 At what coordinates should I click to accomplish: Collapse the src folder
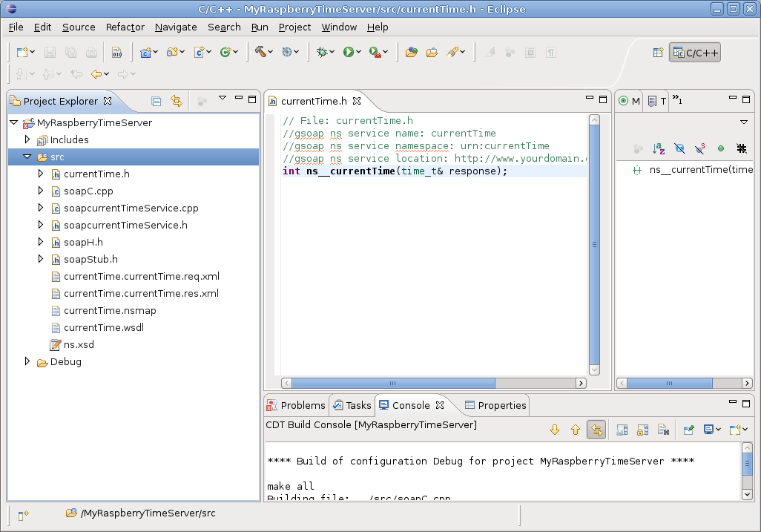pos(27,157)
